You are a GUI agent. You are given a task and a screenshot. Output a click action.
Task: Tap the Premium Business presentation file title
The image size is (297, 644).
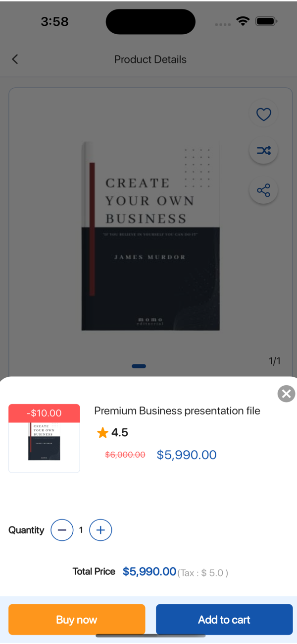click(x=177, y=411)
